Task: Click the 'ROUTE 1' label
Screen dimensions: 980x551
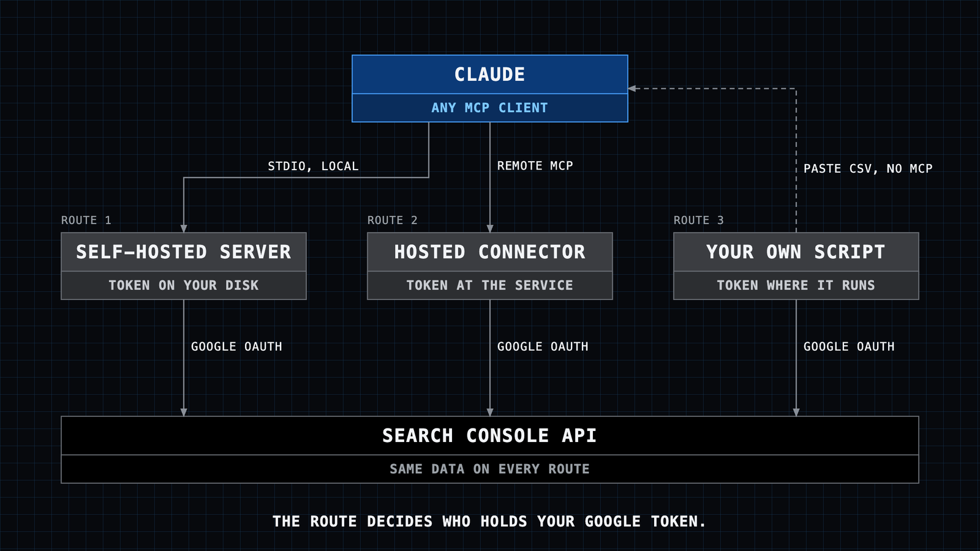Action: (86, 220)
